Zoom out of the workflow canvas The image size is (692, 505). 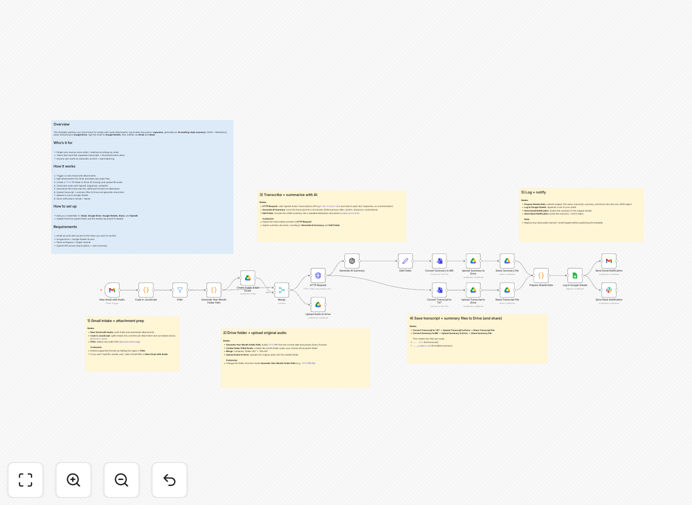coord(121,480)
